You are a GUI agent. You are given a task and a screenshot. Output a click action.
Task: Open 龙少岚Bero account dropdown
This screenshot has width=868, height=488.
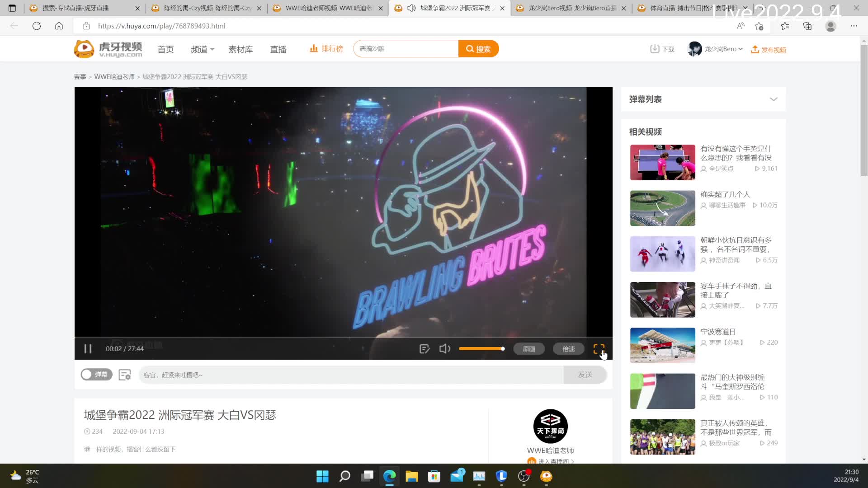click(723, 49)
